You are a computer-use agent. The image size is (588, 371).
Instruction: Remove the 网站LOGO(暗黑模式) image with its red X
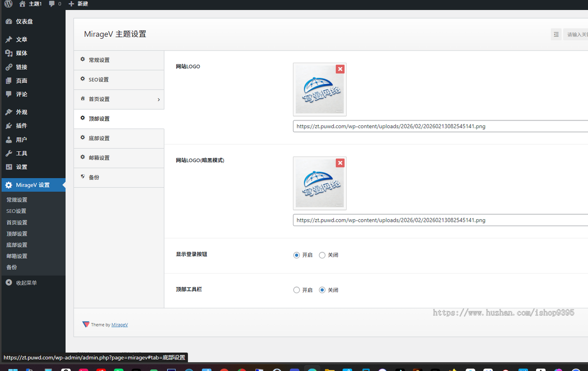point(340,163)
